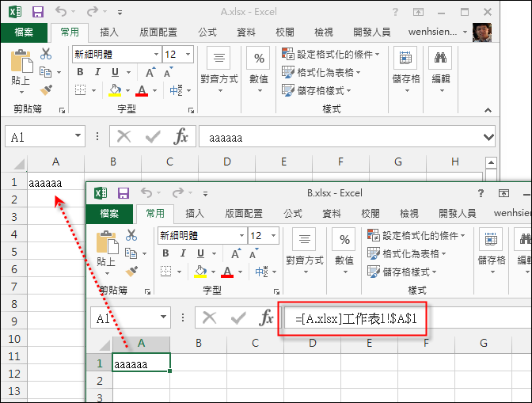Image resolution: width=532 pixels, height=403 pixels.
Task: Click Borders icon in A.xlsx ribbon
Action: tap(81, 90)
